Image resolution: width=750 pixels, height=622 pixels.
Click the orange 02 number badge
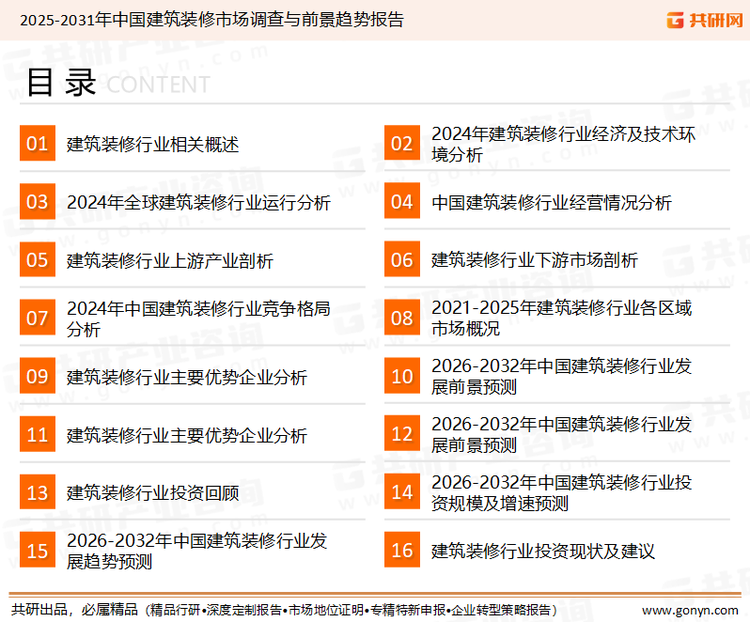[x=402, y=143]
